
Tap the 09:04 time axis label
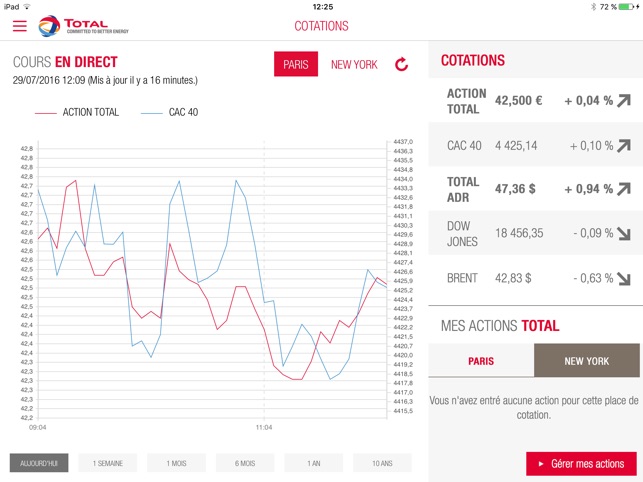[37, 427]
